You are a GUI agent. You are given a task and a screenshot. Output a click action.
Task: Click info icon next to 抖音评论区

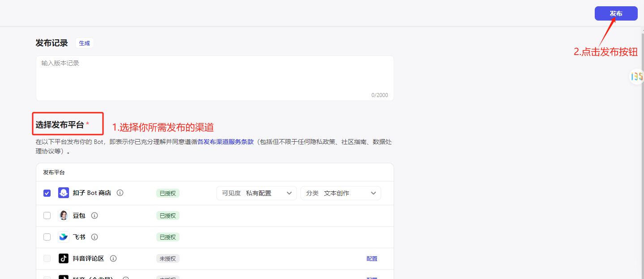[113, 258]
